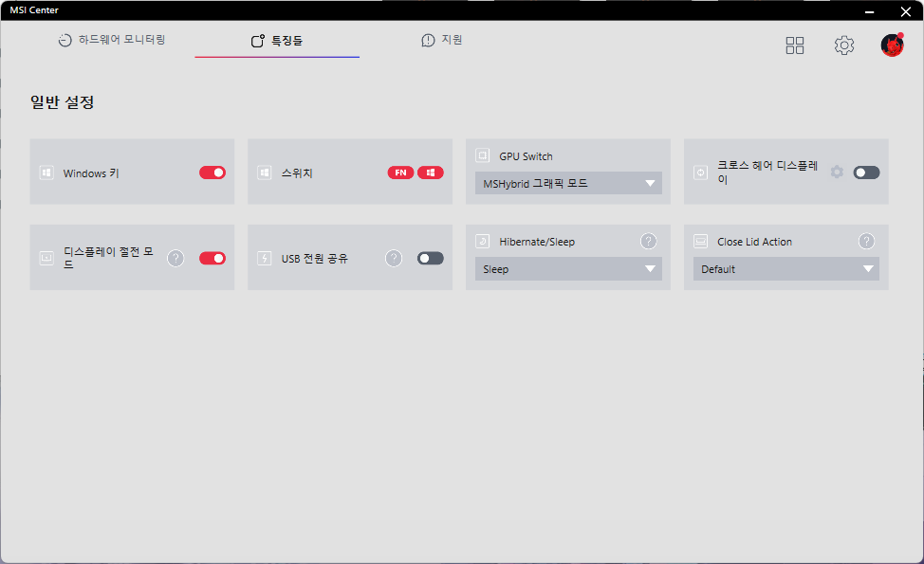The image size is (924, 564).
Task: Click the 크로스 헤어 디스플레이 crosshair icon
Action: pyautogui.click(x=701, y=173)
